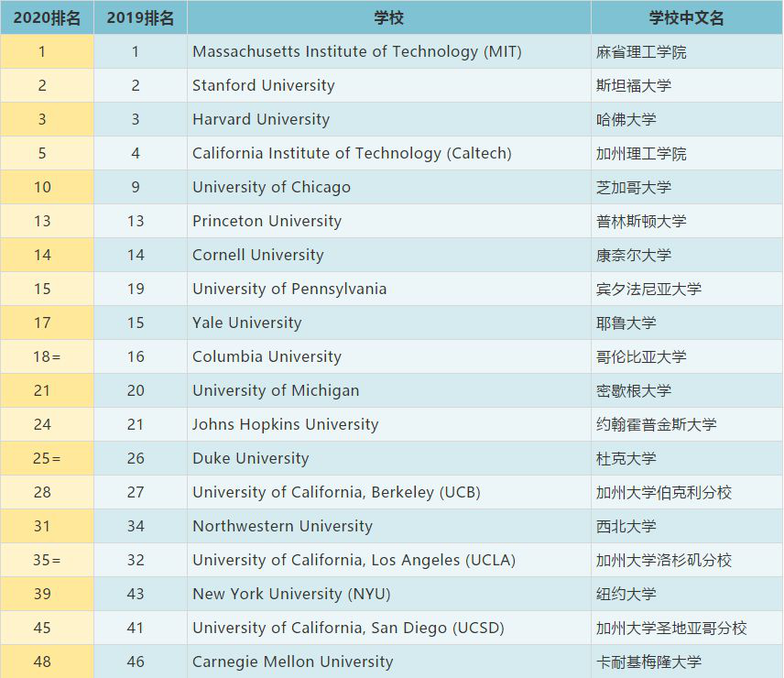
Task: Select Harvard University cell
Action: click(x=389, y=119)
